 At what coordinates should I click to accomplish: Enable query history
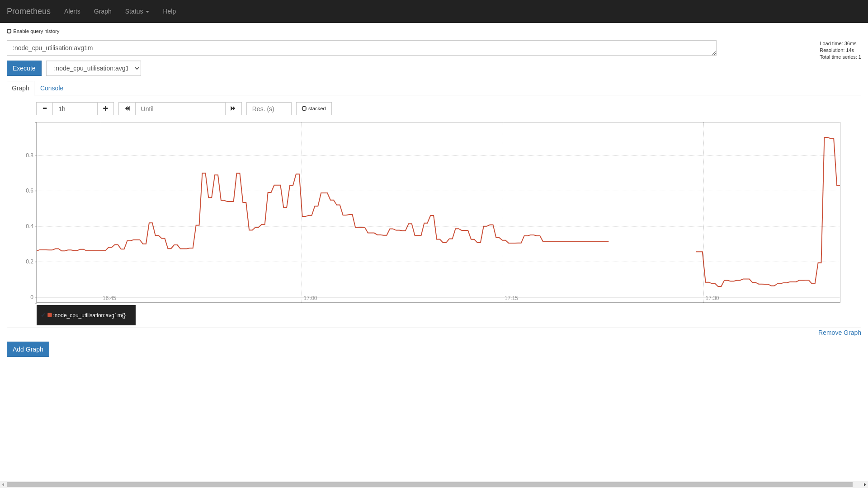(9, 31)
